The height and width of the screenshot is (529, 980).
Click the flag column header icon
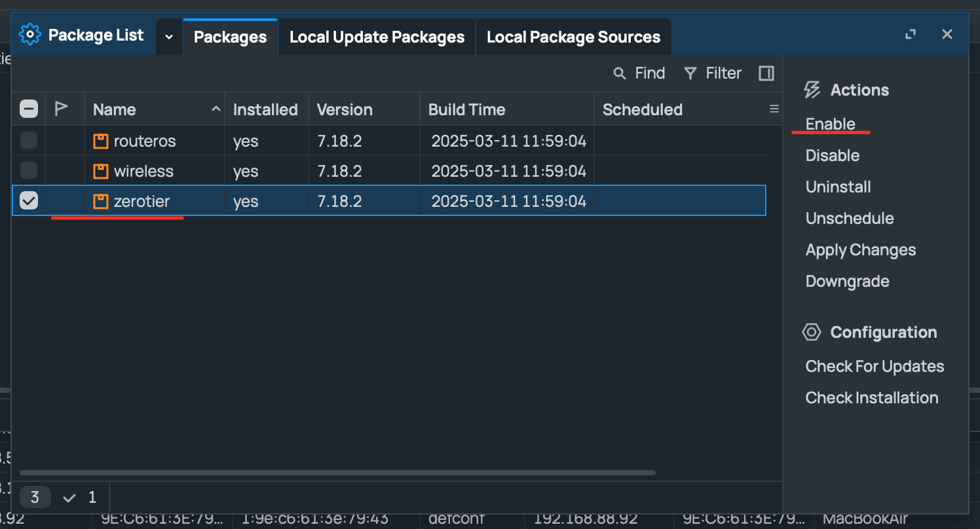click(61, 109)
